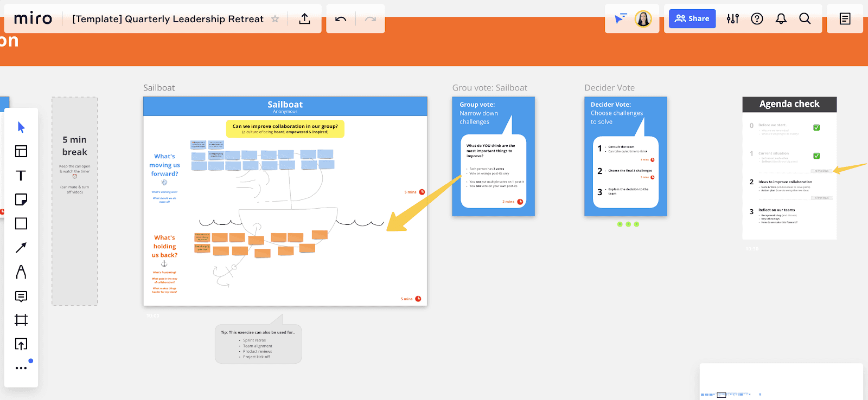Click the '2 mins' timer on Group vote
Screen dimensions: 868x400
513,202
